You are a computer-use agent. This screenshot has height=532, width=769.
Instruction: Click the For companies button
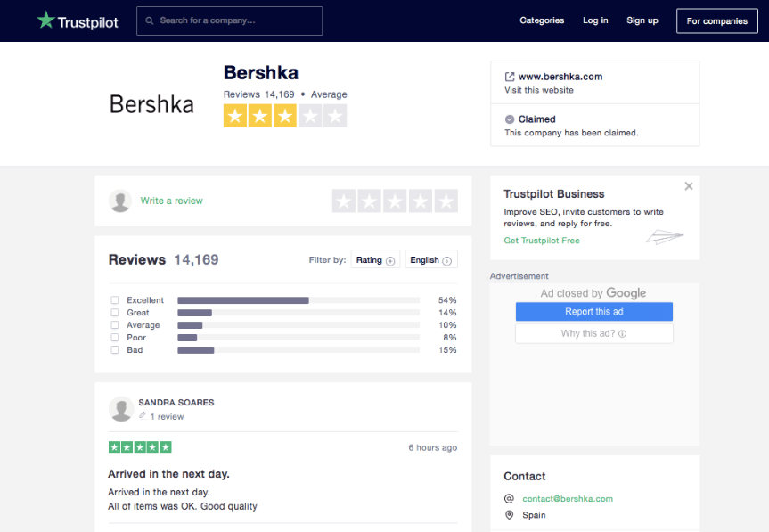pyautogui.click(x=716, y=20)
